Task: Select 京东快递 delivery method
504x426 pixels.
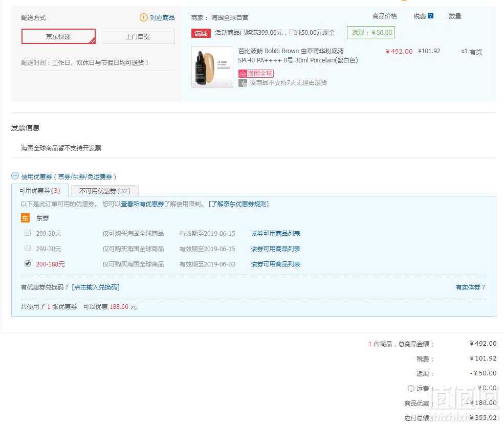Action: [58, 36]
